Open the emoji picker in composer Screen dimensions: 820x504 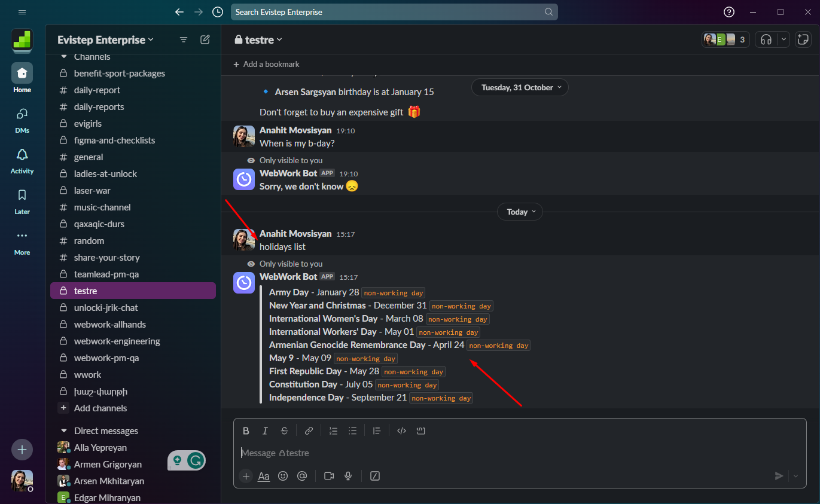283,476
